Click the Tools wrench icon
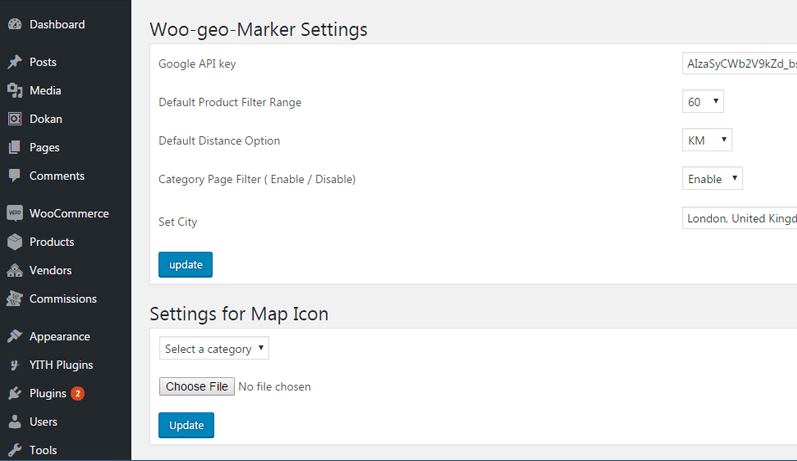This screenshot has height=461, width=797. tap(15, 450)
